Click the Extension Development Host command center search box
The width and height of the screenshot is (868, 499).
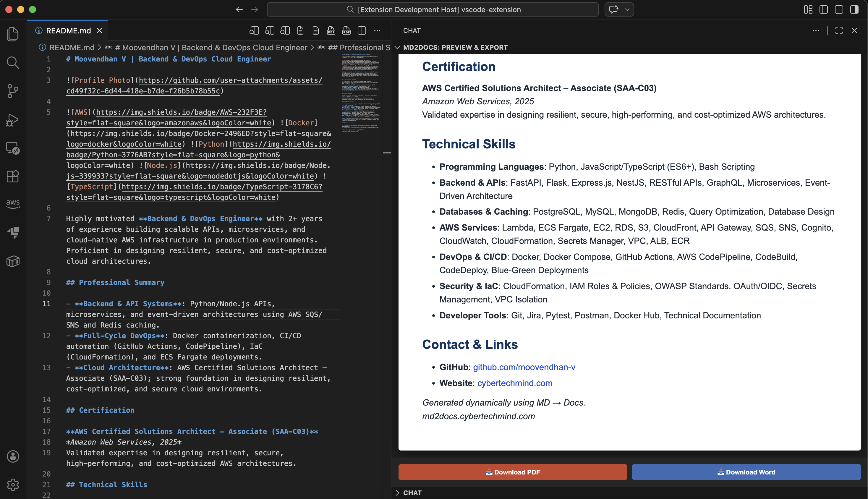(x=433, y=9)
